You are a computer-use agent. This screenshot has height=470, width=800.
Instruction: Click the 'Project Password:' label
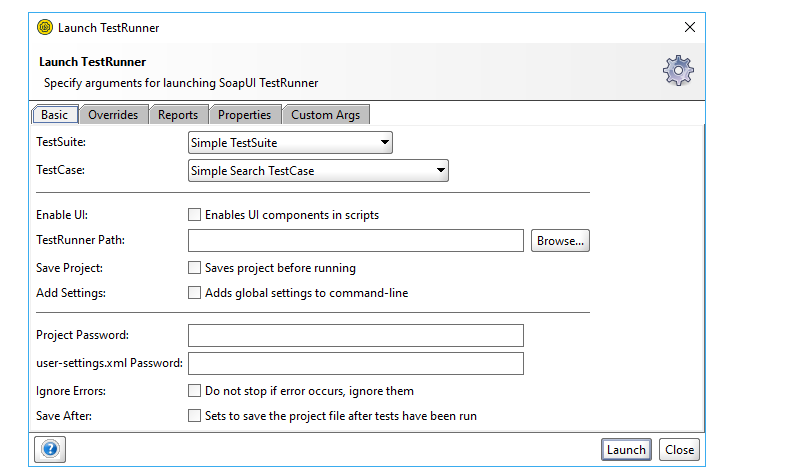[x=82, y=335]
